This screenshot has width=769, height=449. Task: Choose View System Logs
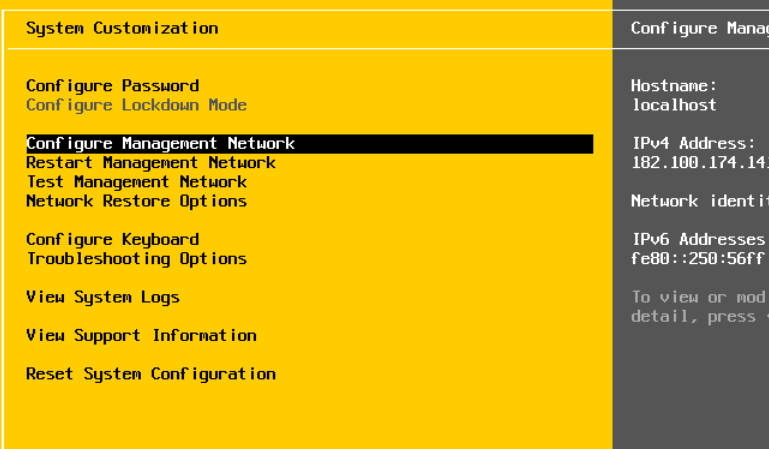(103, 297)
